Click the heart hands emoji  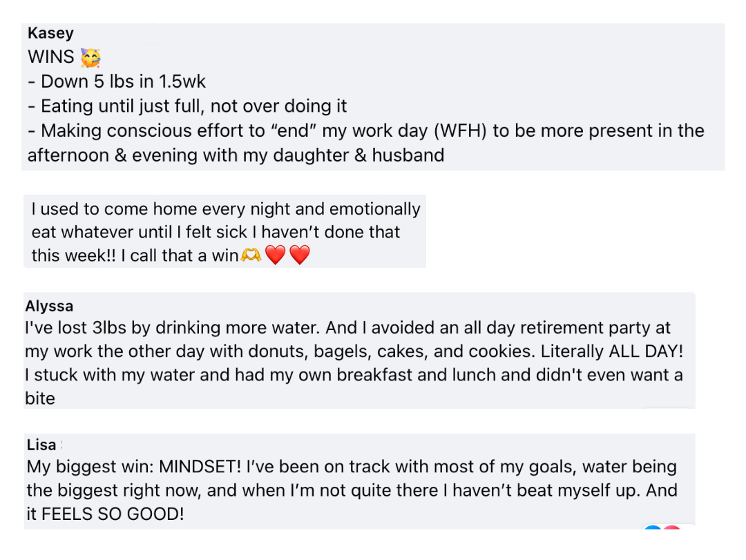point(251,255)
